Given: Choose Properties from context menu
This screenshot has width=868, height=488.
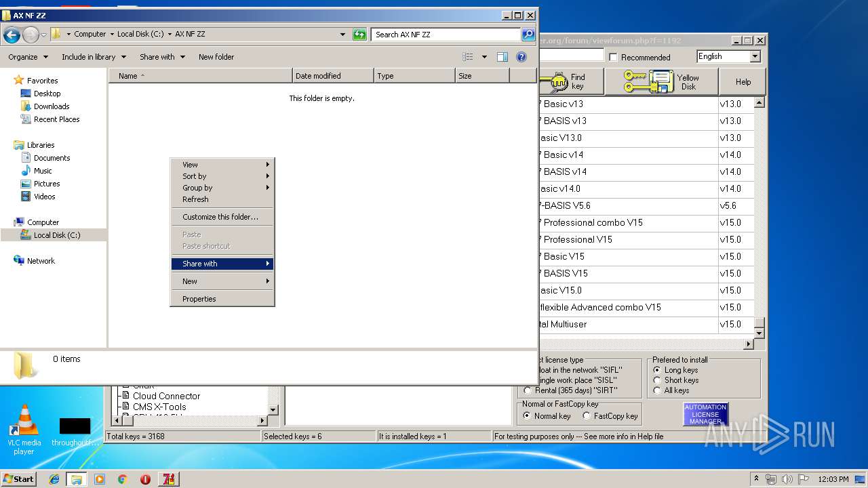Looking at the screenshot, I should (x=222, y=299).
